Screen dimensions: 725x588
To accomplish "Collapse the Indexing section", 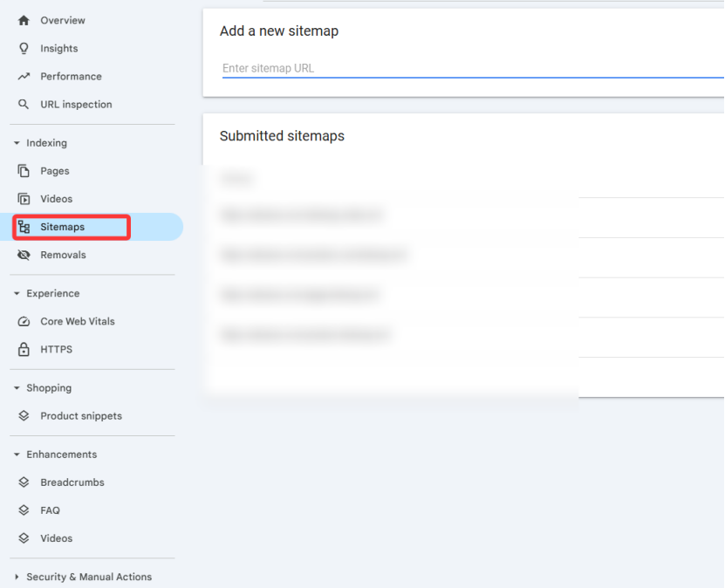I will [17, 143].
